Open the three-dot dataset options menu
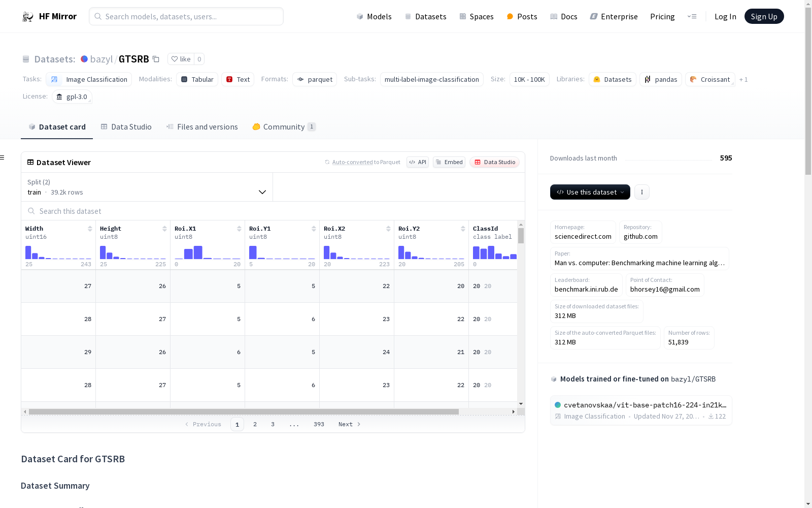Viewport: 812px width, 508px height. tap(642, 192)
